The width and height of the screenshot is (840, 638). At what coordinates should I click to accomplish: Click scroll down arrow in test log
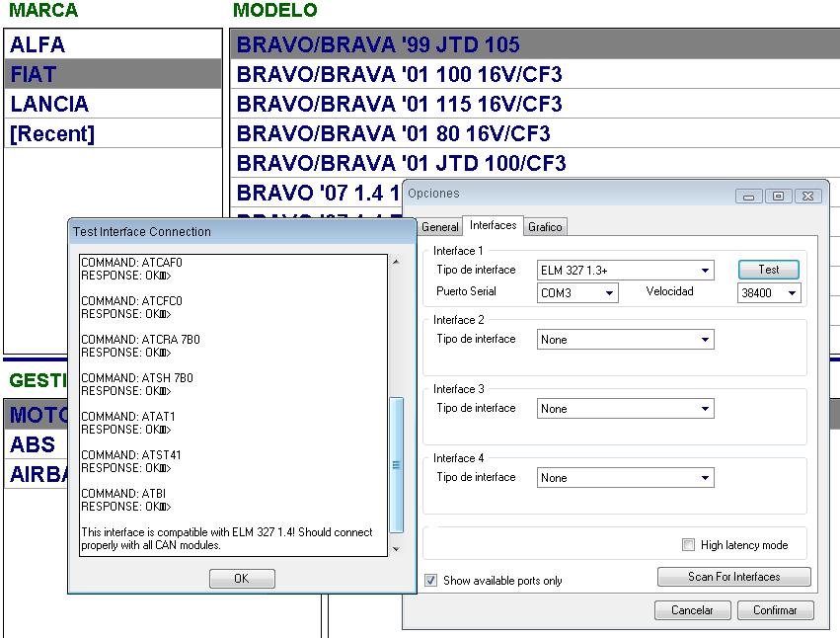[396, 549]
